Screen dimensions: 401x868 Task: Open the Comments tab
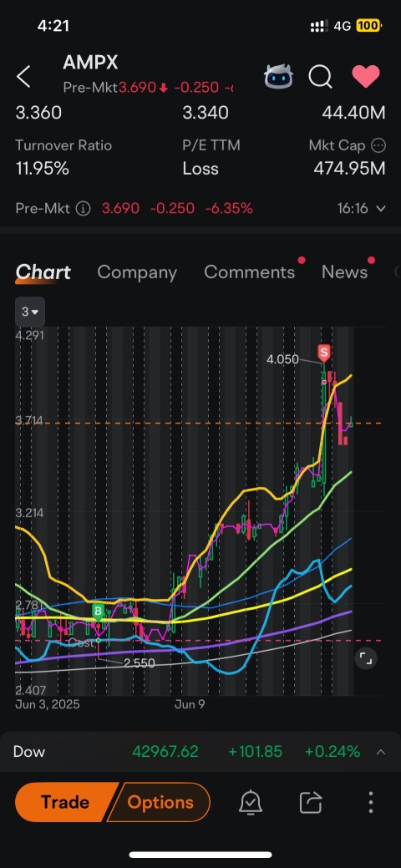249,272
